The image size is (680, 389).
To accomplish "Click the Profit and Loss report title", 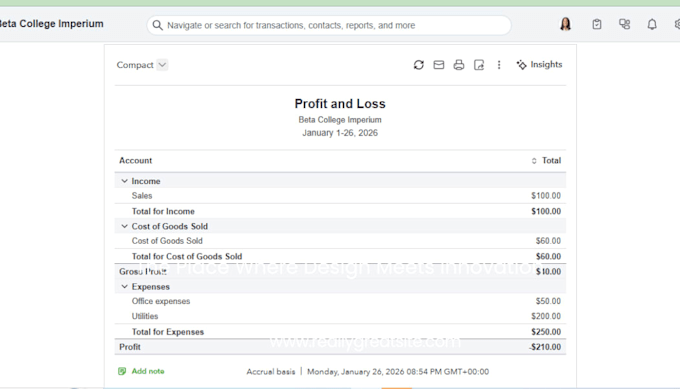I will coord(340,104).
